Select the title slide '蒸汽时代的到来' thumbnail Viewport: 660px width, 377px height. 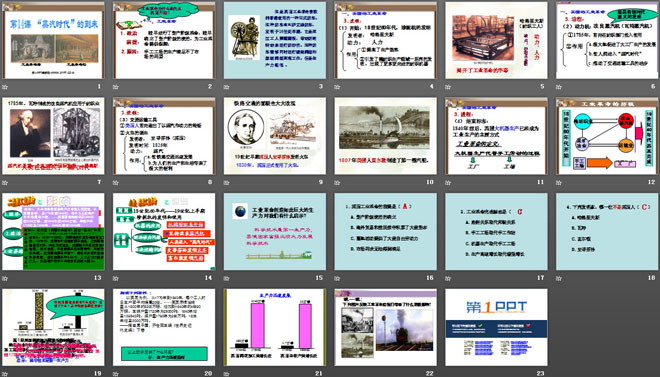click(x=53, y=40)
